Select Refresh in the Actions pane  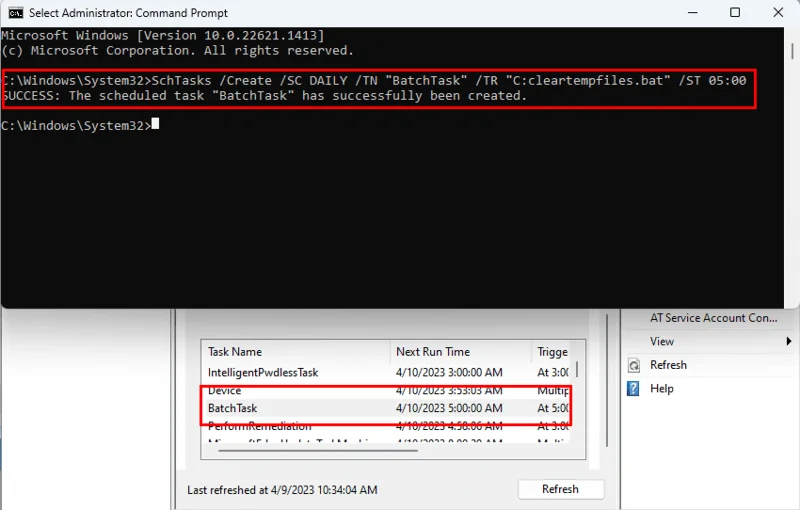[x=668, y=365]
